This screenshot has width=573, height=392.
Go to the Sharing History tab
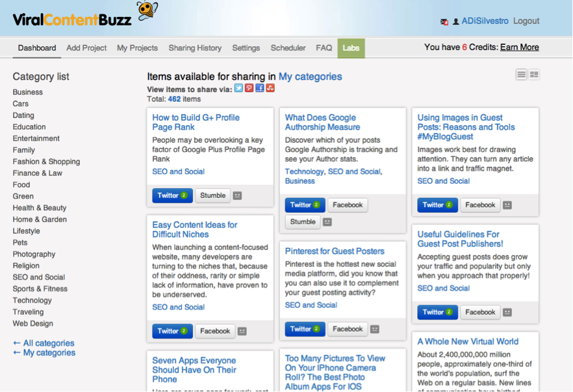[195, 48]
